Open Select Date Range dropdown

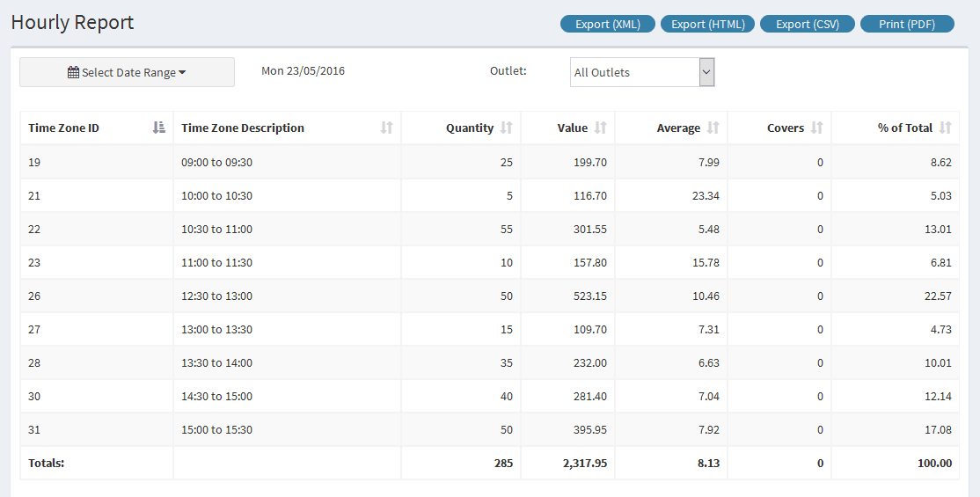127,72
